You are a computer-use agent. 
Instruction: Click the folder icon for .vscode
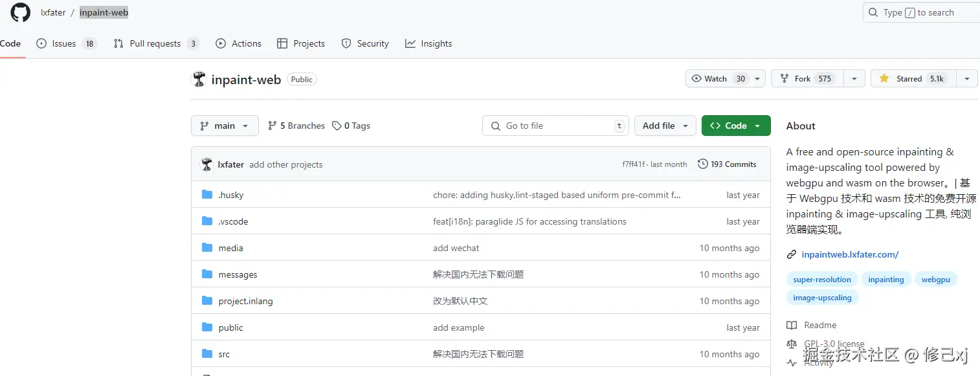pos(207,221)
